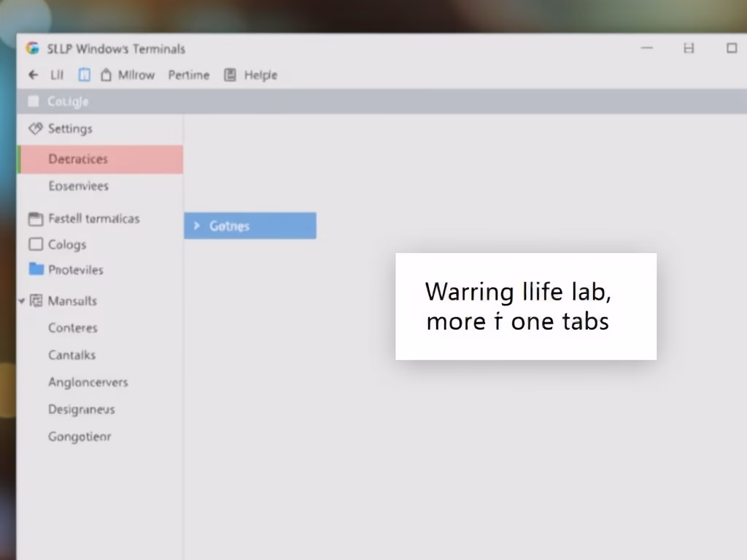Click the blue Pnoteviles folder icon
Screen dimensions: 747x560
coord(36,269)
